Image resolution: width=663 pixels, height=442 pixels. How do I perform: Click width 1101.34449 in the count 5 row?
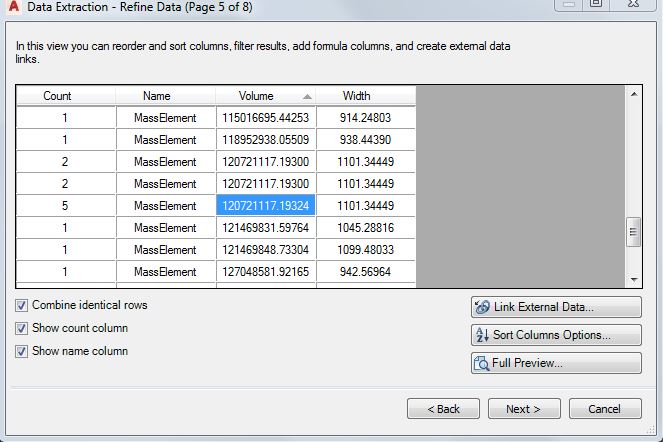point(366,206)
